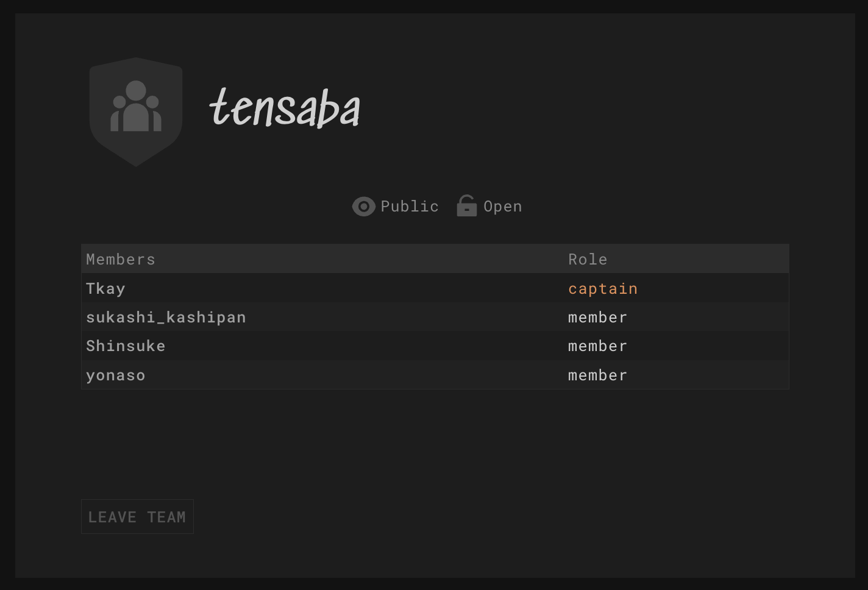This screenshot has width=868, height=590.
Task: Open yonaso's member entry
Action: (x=116, y=375)
